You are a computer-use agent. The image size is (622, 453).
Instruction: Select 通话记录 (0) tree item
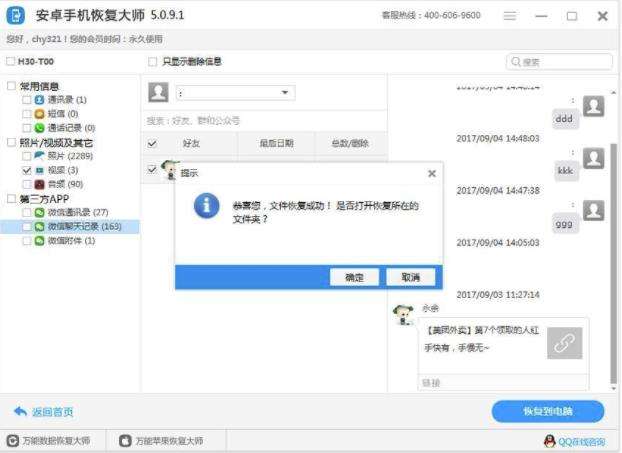point(71,128)
